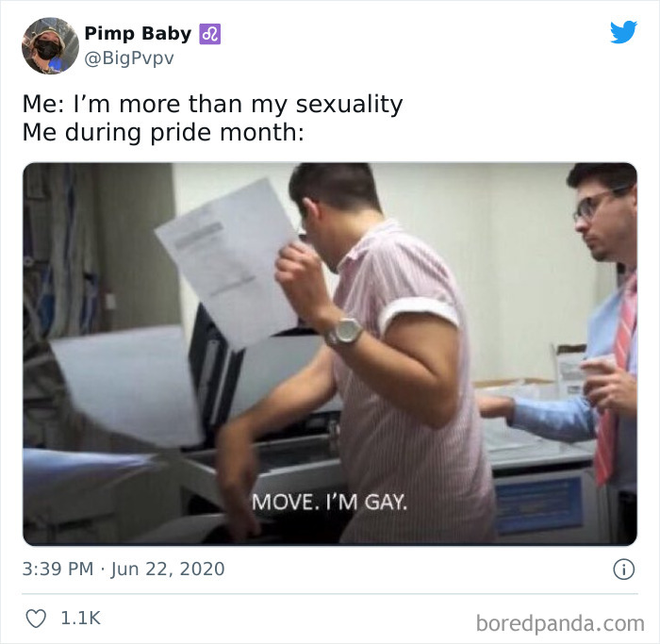Screen dimensions: 660x644
Task: Open the tweet info circle icon
Action: [x=623, y=570]
